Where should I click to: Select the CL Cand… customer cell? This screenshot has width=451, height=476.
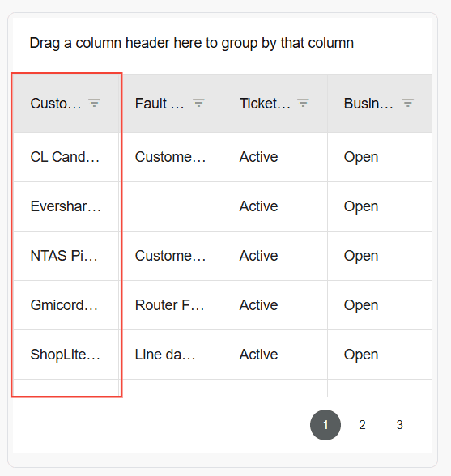(66, 157)
